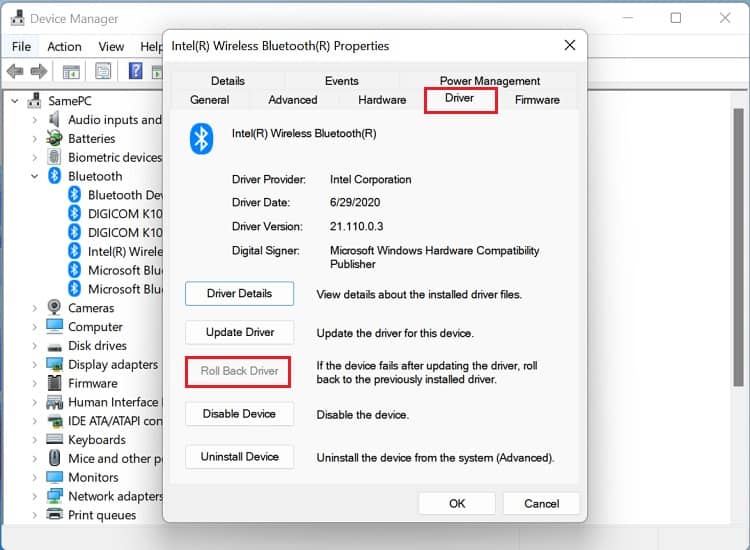Screen dimensions: 750x550
Task: Click the Print queues printer icon
Action: click(x=55, y=515)
